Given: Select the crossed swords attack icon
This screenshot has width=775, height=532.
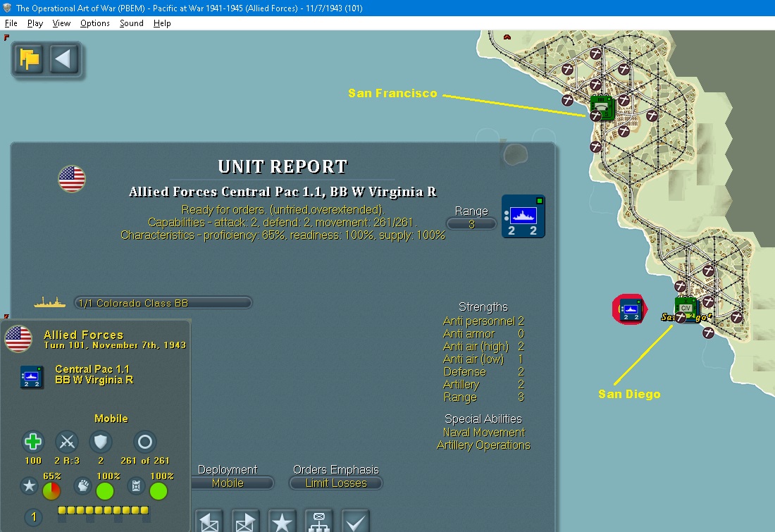Looking at the screenshot, I should [x=67, y=442].
